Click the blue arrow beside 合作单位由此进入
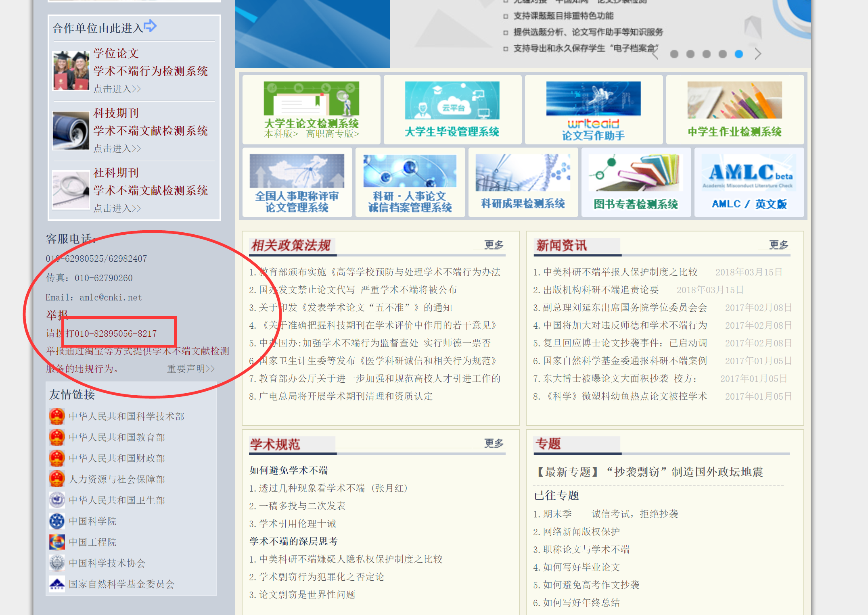 tap(150, 26)
